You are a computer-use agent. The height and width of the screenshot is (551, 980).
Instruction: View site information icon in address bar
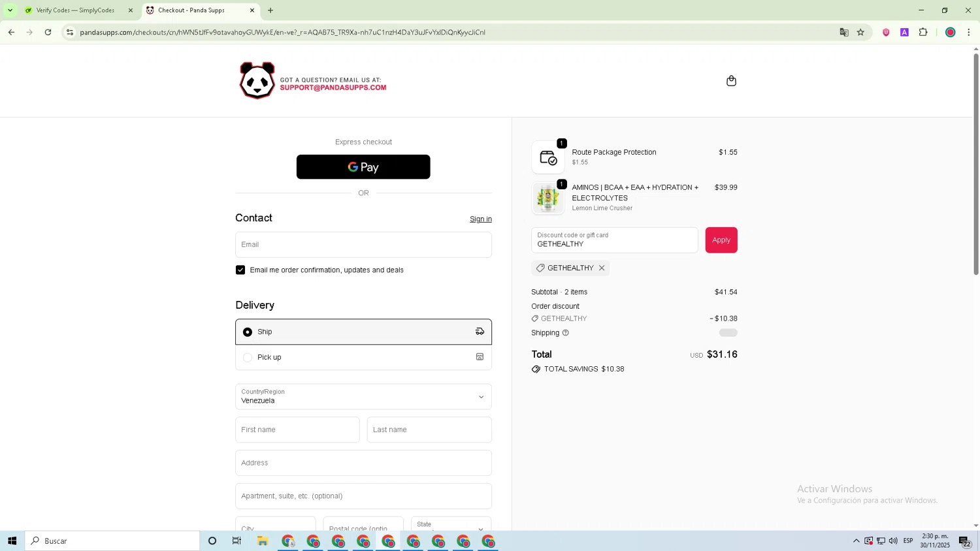point(70,32)
